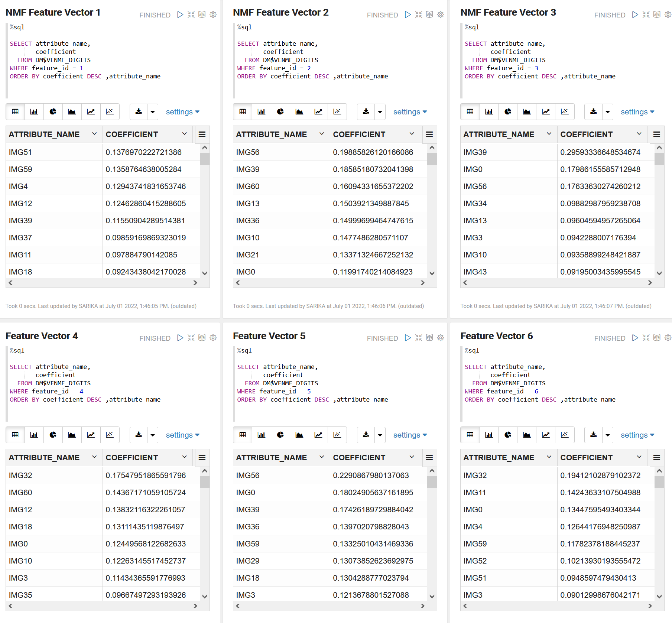Switch to pie chart in NMF Feature Vector 3

[508, 111]
